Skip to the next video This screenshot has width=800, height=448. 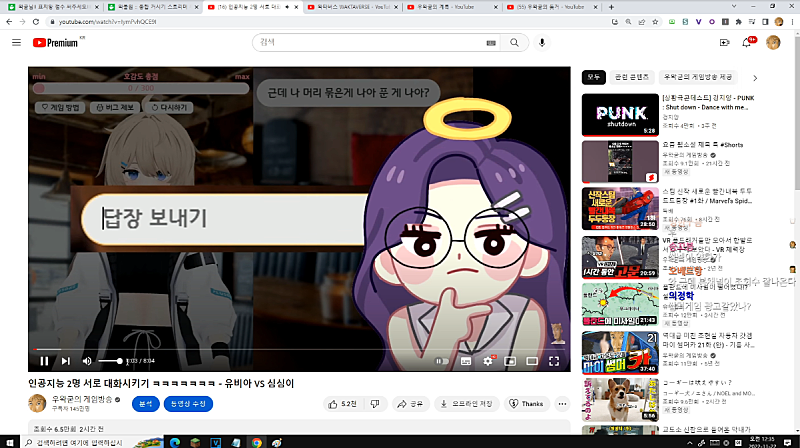66,360
